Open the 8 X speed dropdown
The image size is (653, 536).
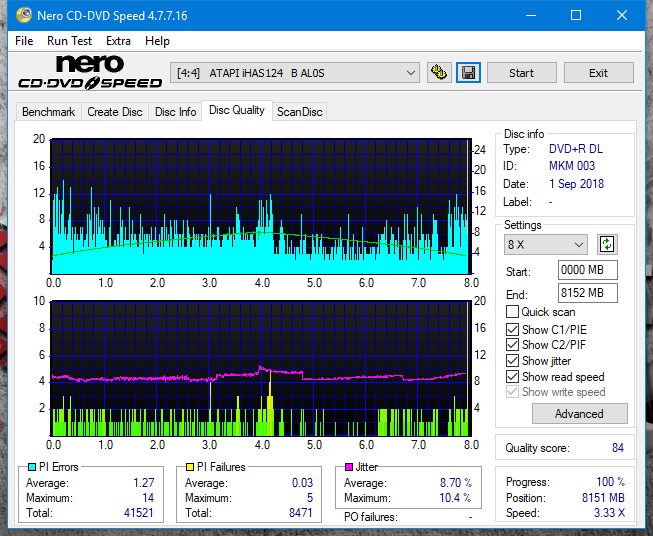pos(546,244)
